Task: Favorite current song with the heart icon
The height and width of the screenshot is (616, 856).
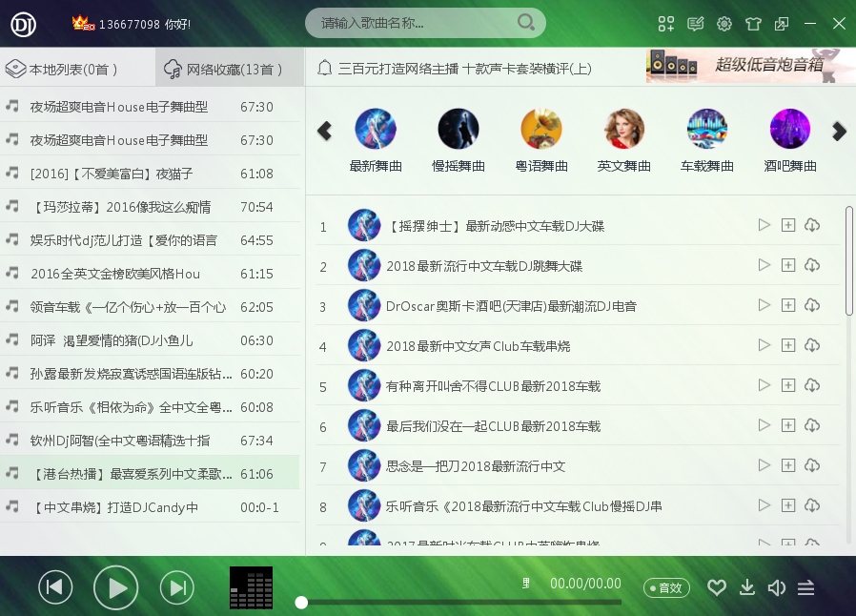Action: [717, 587]
